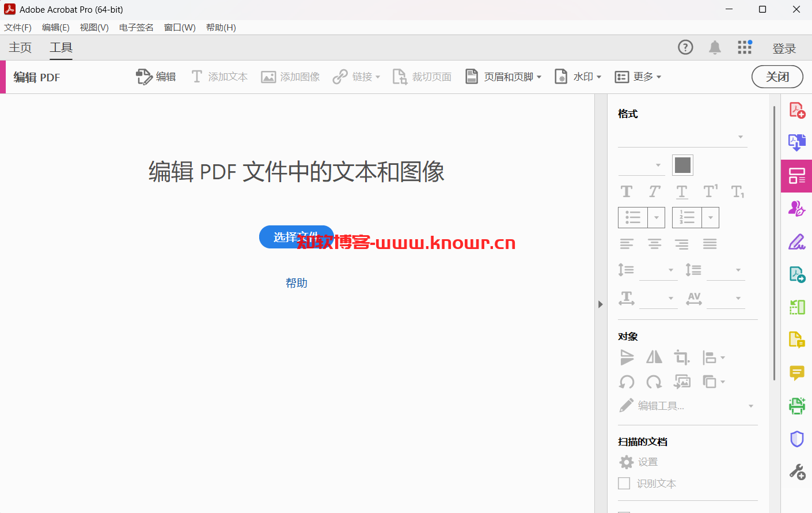Open the Comment speech bubble sidebar tool
The image size is (812, 513).
797,374
